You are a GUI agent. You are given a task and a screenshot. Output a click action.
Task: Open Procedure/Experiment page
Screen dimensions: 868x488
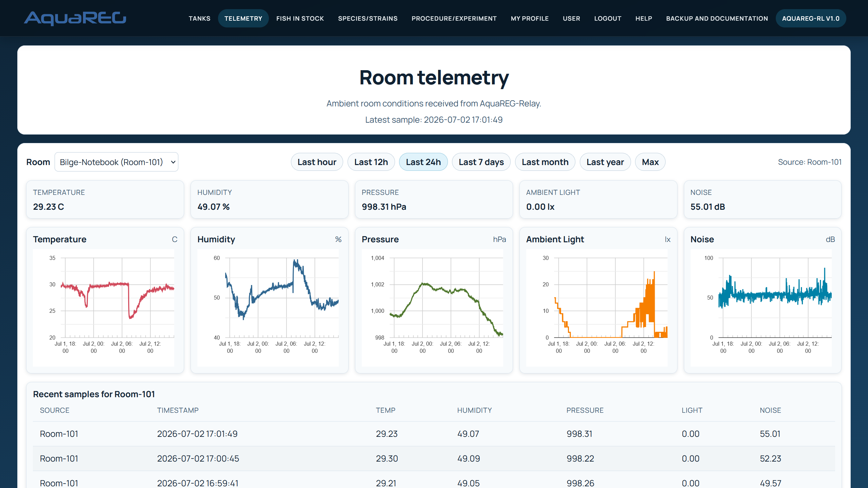click(x=454, y=18)
